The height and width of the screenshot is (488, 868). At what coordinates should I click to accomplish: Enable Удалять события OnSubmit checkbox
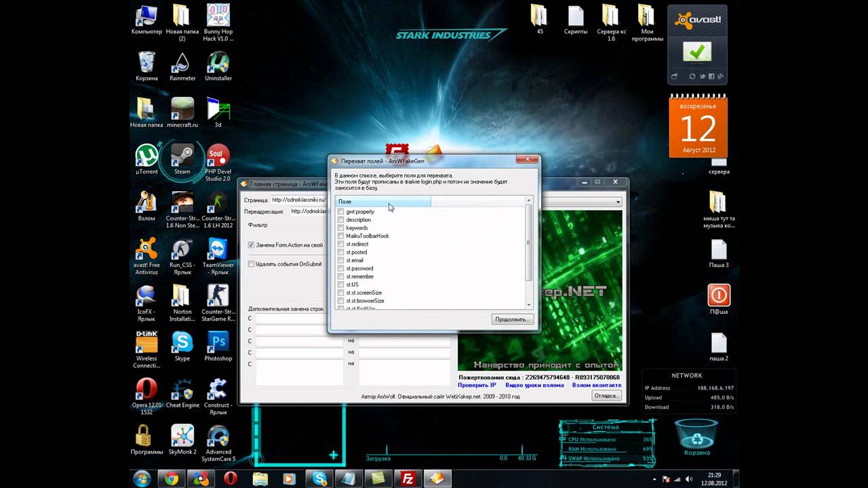251,264
